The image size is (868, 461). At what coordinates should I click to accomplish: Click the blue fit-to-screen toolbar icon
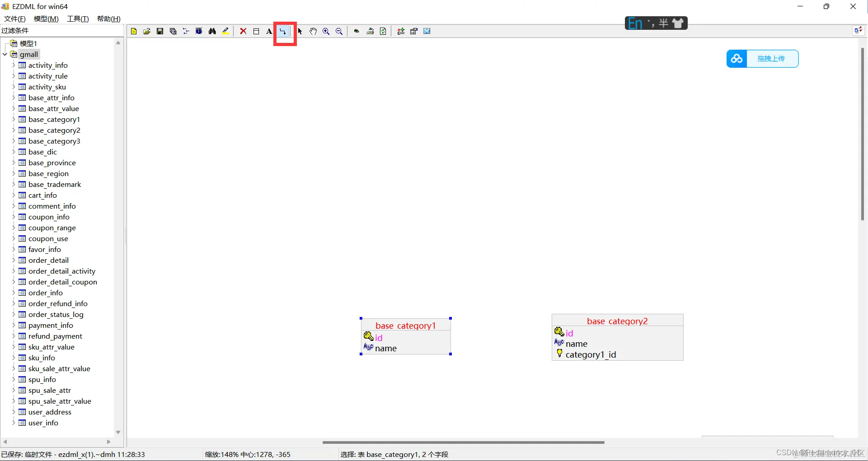click(427, 31)
